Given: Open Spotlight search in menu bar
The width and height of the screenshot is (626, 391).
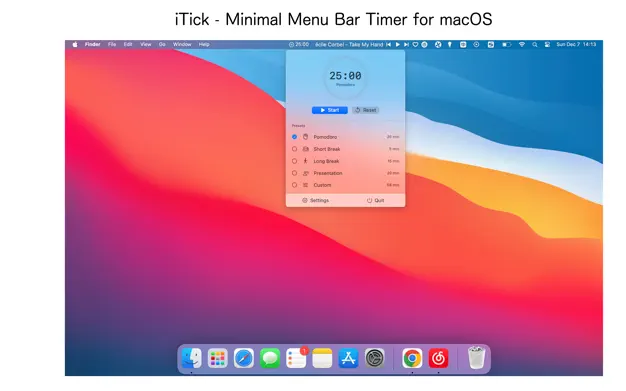Looking at the screenshot, I should pos(535,44).
